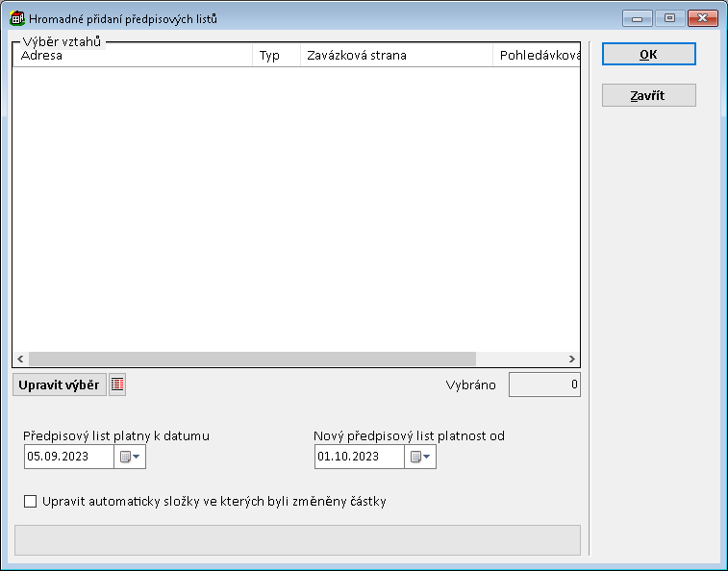Select the Závazková strana column header
This screenshot has height=571, width=728.
tap(396, 56)
